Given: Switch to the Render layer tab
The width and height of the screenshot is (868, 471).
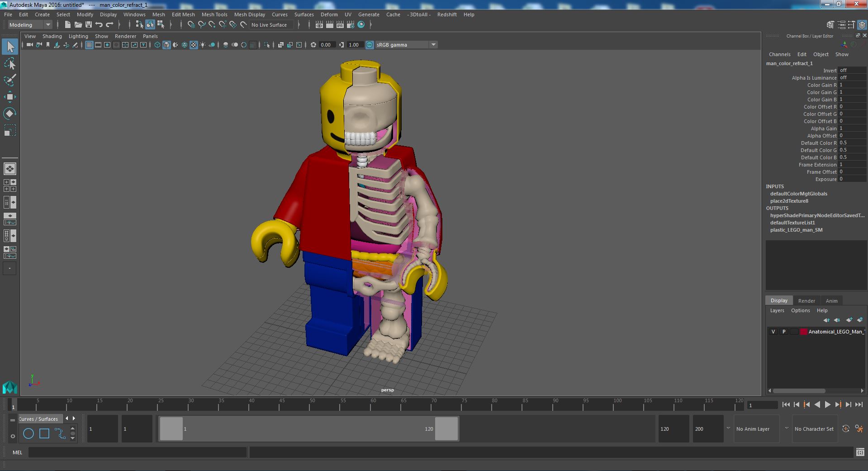Looking at the screenshot, I should [x=806, y=301].
